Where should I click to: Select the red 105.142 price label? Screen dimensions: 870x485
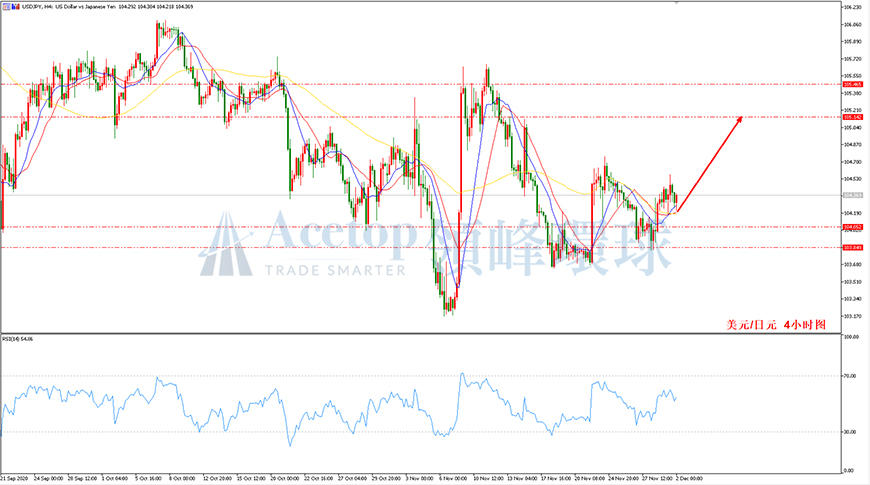coord(852,117)
